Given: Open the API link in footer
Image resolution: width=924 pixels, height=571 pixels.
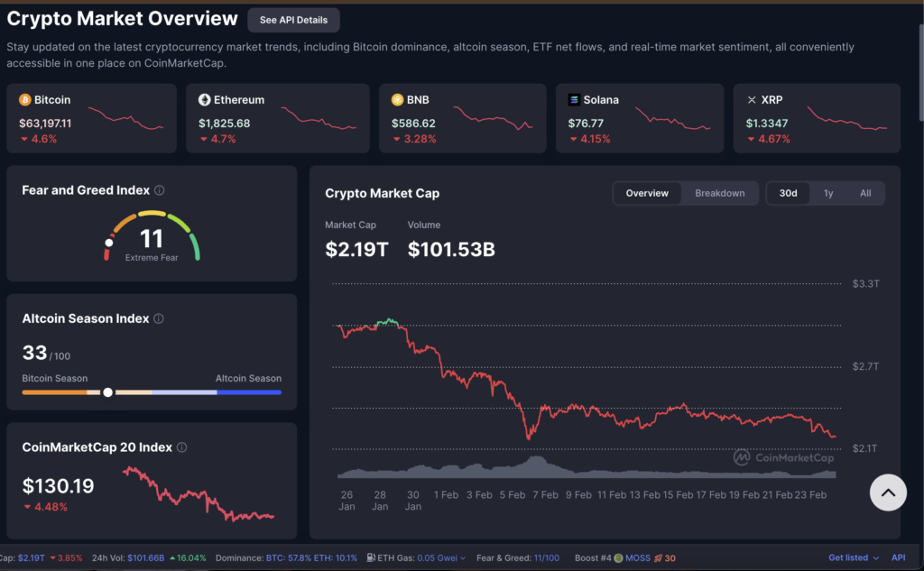Looking at the screenshot, I should [898, 558].
